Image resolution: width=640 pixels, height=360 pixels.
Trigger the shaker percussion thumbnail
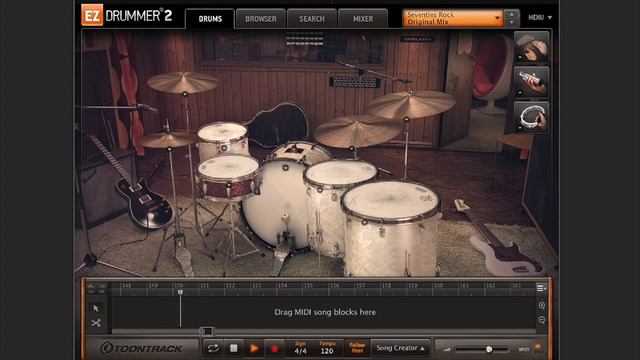click(532, 82)
